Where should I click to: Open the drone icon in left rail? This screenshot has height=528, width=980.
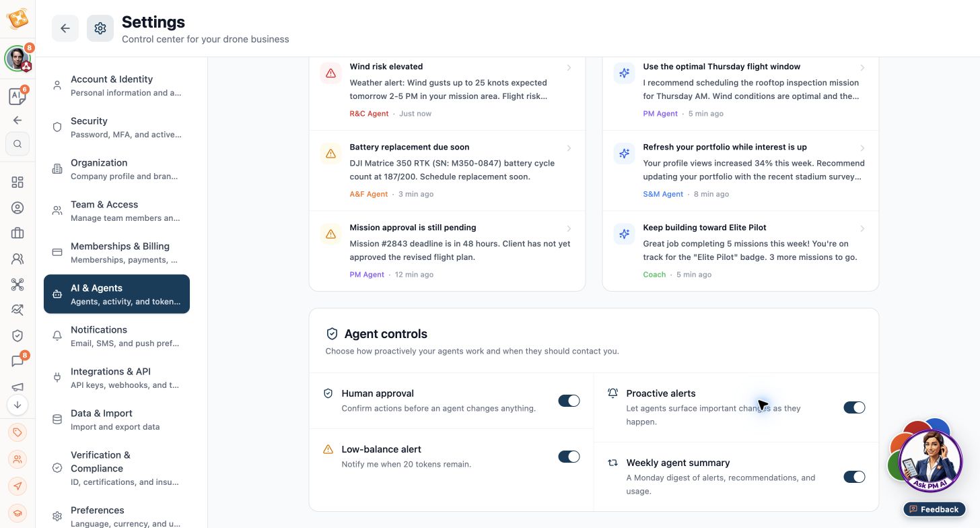pos(17,285)
